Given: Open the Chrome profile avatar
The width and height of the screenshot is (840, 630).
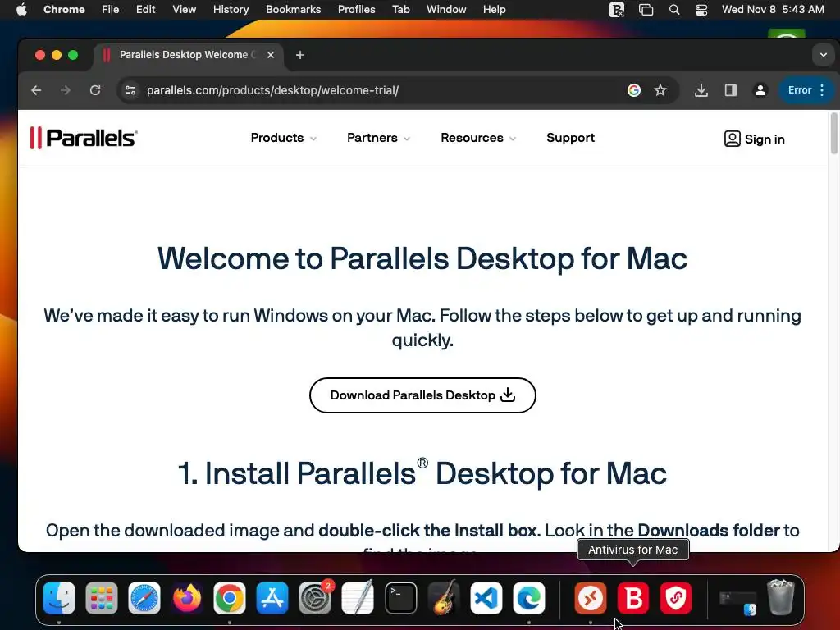Looking at the screenshot, I should (x=760, y=90).
